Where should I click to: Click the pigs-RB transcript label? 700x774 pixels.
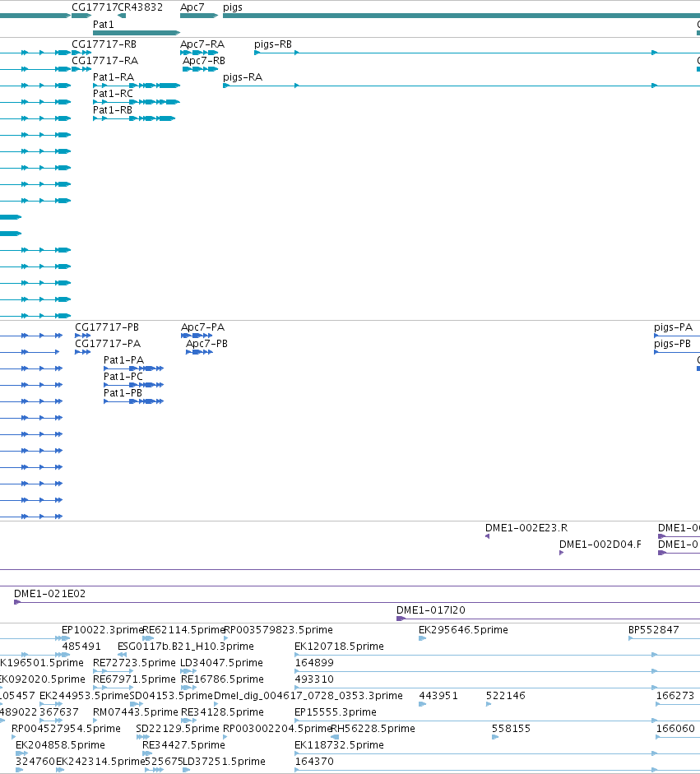tap(273, 44)
